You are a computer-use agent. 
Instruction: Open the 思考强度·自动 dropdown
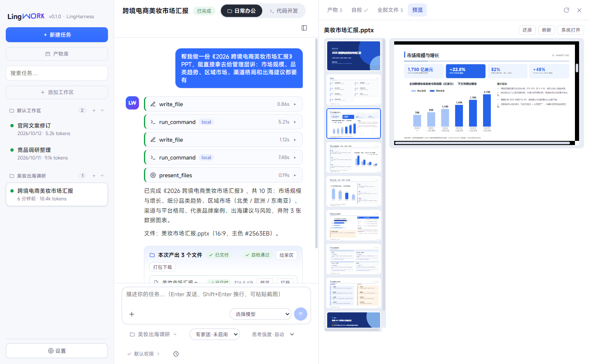[273, 334]
